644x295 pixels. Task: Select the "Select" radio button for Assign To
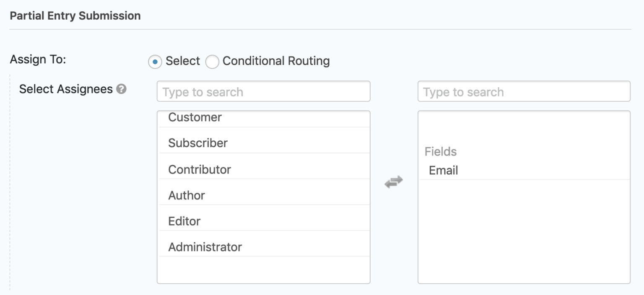[x=155, y=61]
